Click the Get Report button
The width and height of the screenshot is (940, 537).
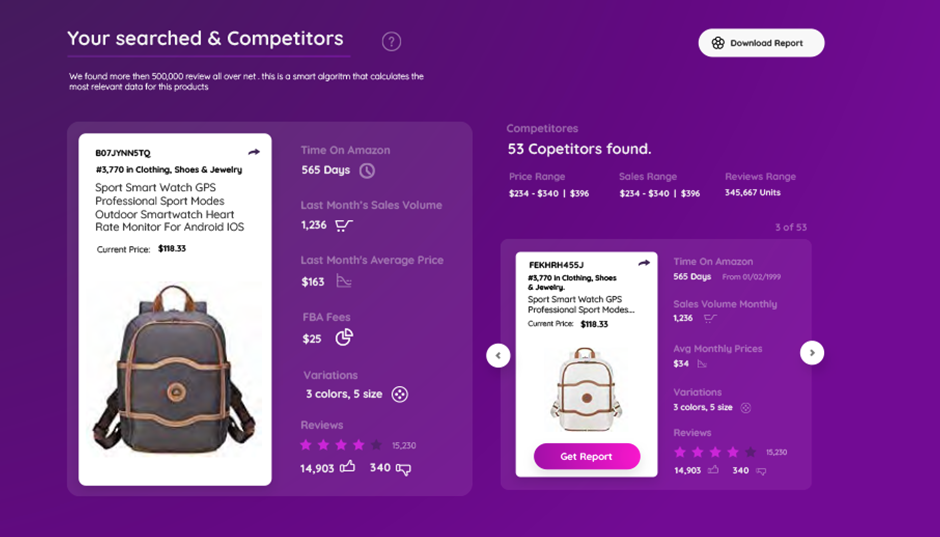click(x=586, y=456)
